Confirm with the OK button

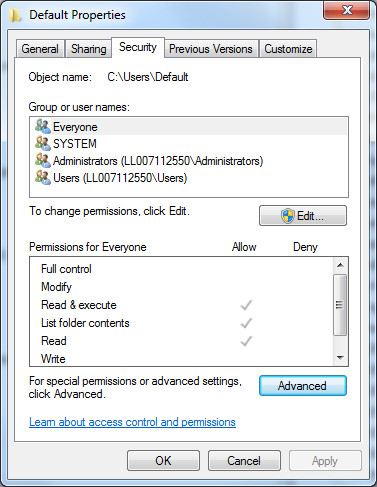tap(163, 461)
